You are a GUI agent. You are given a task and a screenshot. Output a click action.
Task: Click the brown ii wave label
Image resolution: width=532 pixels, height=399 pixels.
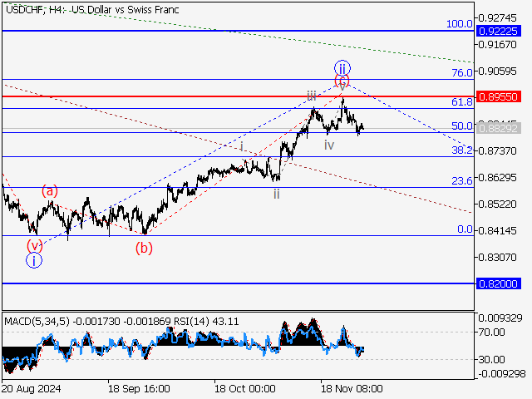pyautogui.click(x=277, y=193)
